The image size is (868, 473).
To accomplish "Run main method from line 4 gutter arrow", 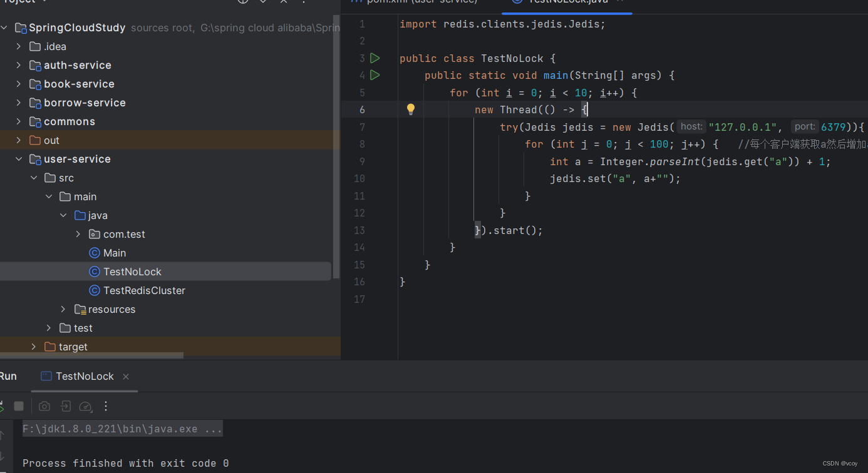I will (375, 75).
